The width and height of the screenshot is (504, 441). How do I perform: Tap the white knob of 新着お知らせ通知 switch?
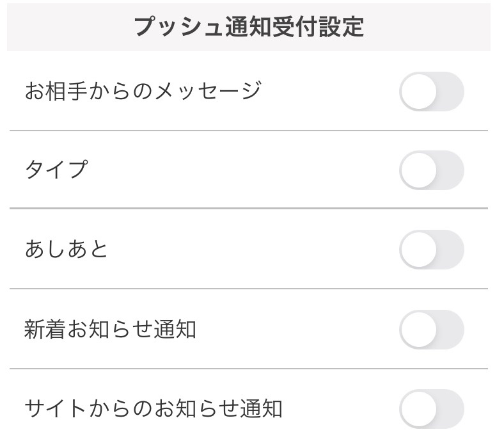click(x=419, y=330)
